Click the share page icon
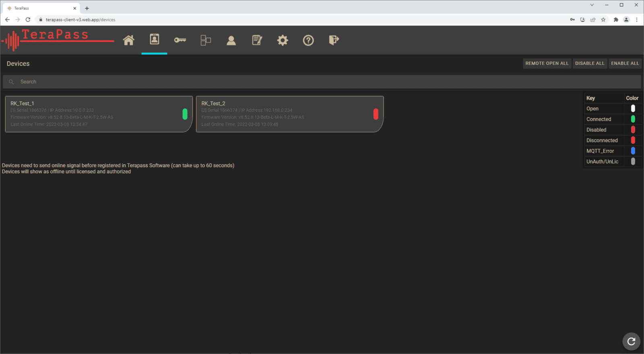This screenshot has height=354, width=644. [593, 19]
